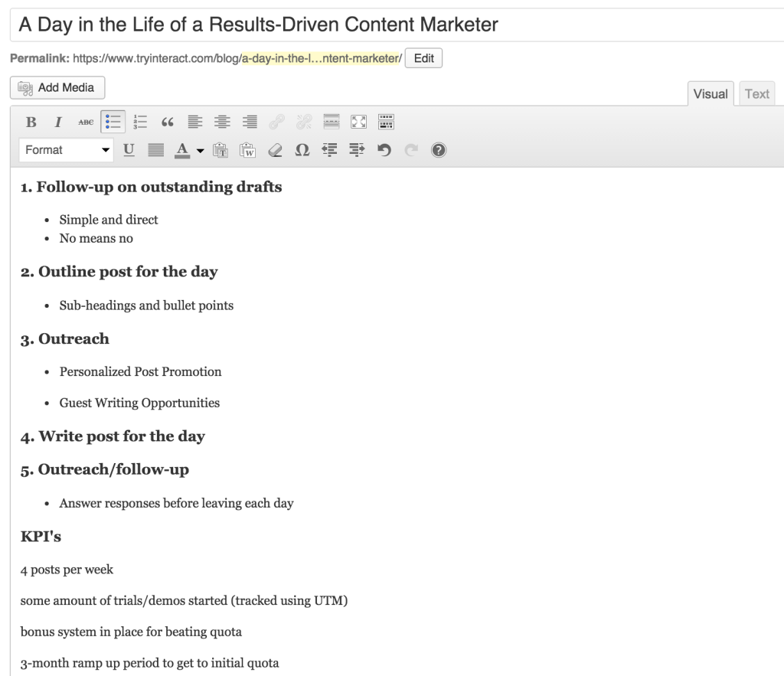Click heading '4. Write post for the day'
Viewport: 784px width, 676px height.
coord(113,436)
